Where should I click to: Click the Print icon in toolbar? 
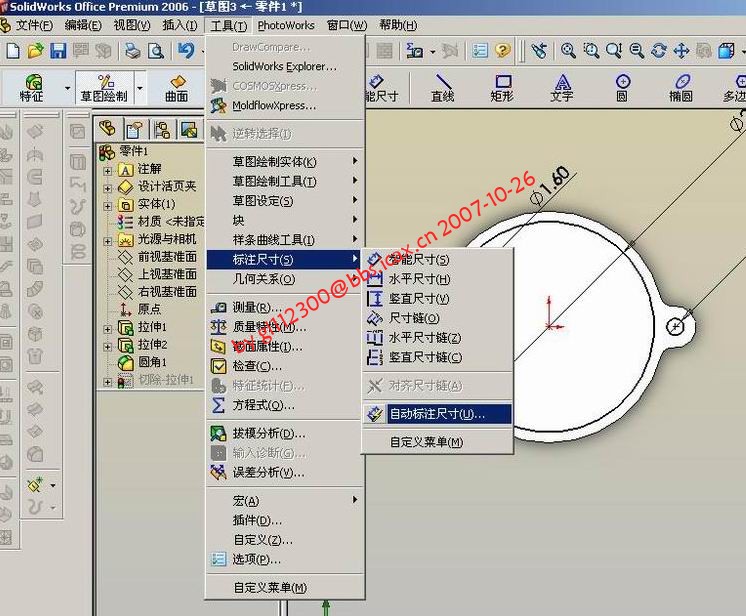tap(133, 50)
